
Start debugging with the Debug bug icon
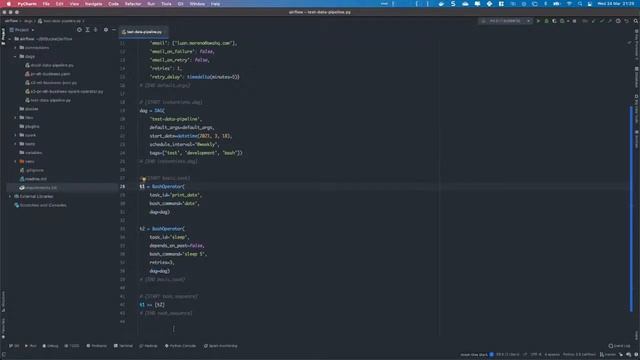(x=546, y=21)
